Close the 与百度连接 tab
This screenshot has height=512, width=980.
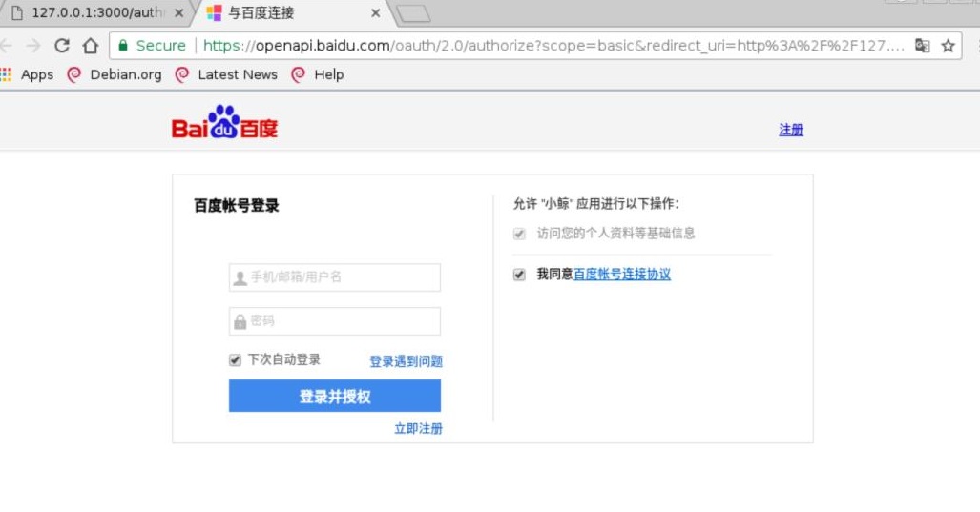coord(376,13)
